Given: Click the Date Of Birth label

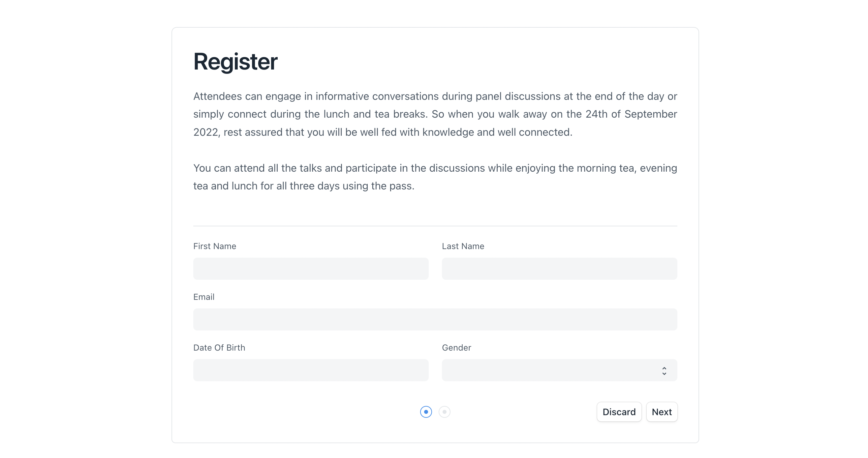Looking at the screenshot, I should click(x=219, y=348).
